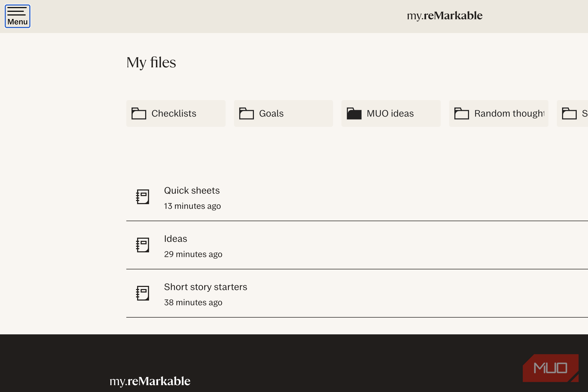The width and height of the screenshot is (588, 392).
Task: Open the hamburger Menu button
Action: click(18, 16)
